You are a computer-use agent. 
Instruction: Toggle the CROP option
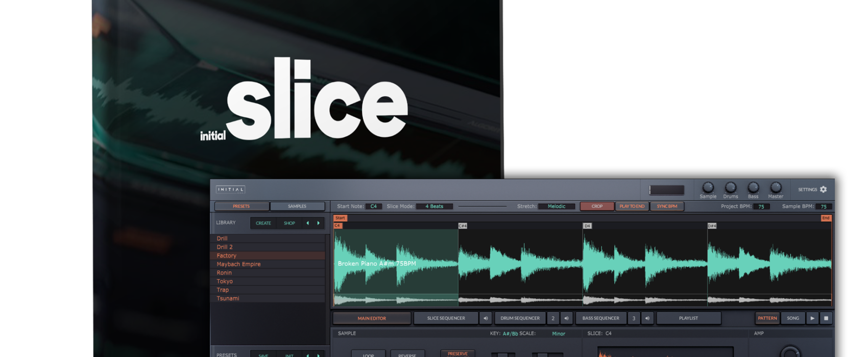pyautogui.click(x=597, y=207)
